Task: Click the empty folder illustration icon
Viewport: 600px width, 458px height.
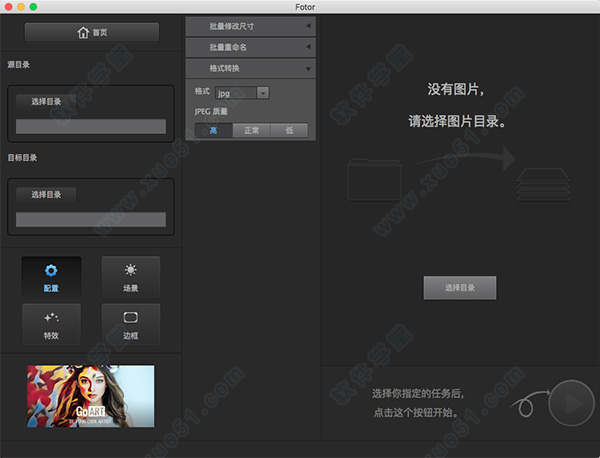Action: click(374, 180)
